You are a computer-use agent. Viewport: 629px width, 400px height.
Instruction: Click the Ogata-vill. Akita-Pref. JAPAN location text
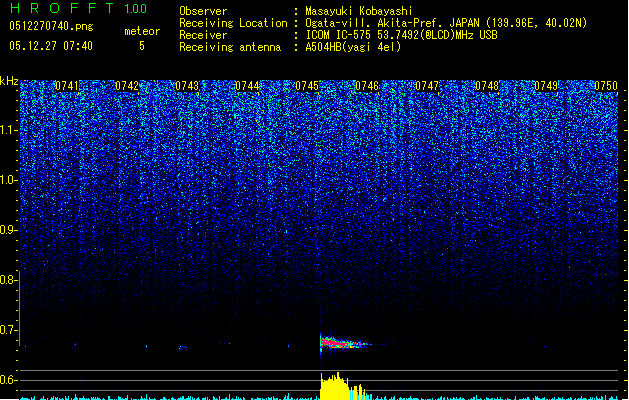(x=446, y=23)
